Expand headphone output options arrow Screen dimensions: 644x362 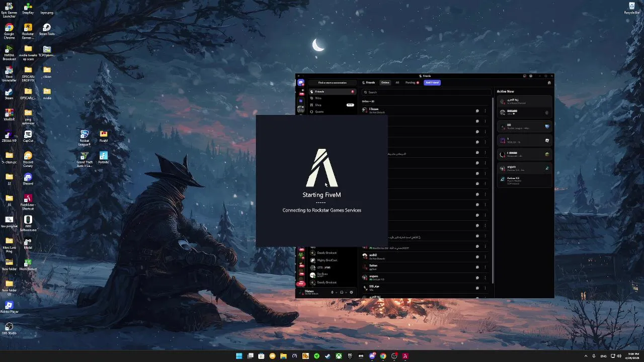coord(346,292)
